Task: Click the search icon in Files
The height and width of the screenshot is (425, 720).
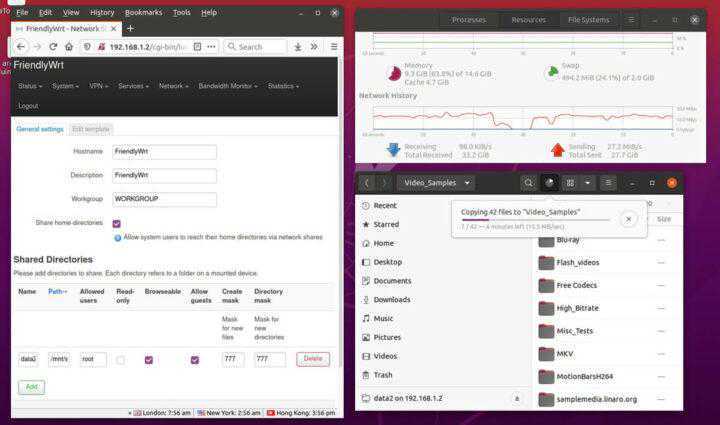Action: tap(528, 183)
